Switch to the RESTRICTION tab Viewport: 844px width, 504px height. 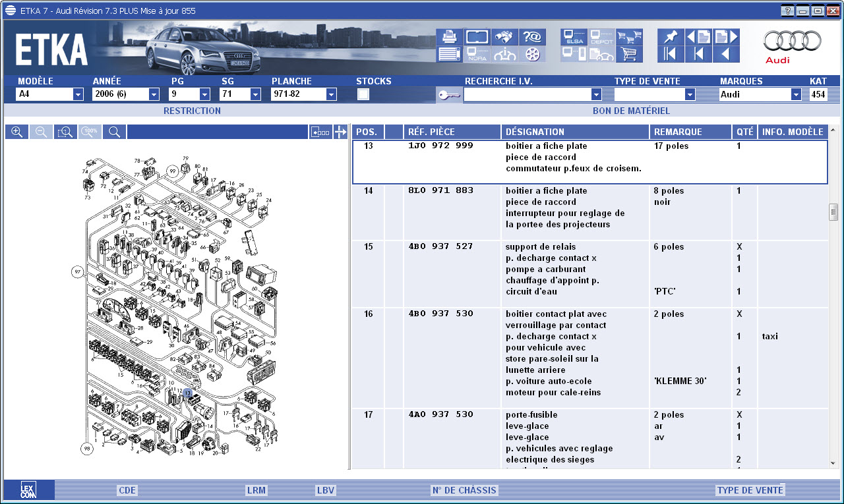(x=192, y=111)
